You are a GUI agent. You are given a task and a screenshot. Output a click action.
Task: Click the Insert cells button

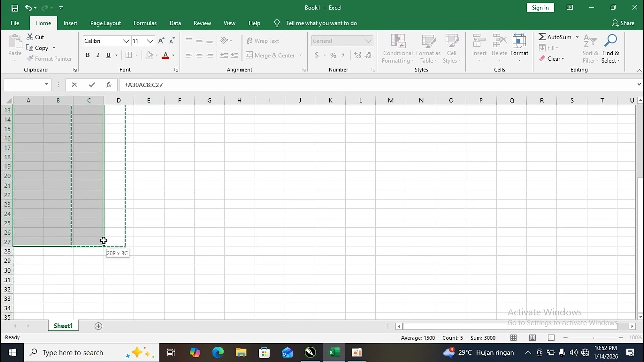pyautogui.click(x=479, y=49)
